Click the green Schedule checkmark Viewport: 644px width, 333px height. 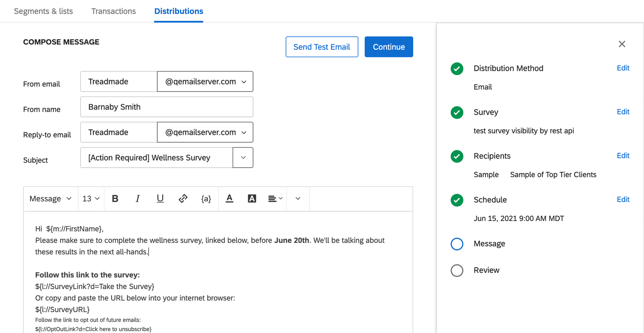point(457,200)
